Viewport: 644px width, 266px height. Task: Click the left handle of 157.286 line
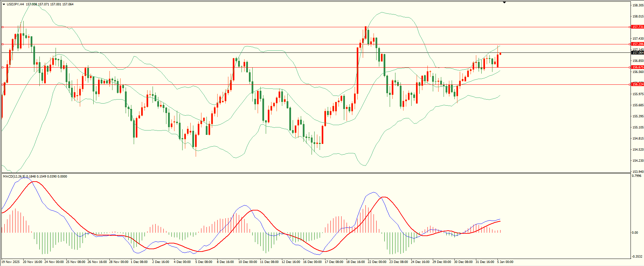coord(3,44)
